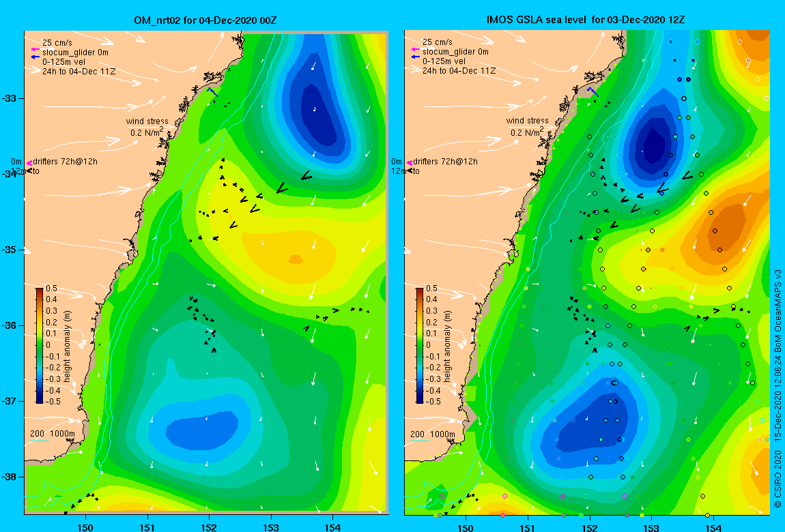785x532 pixels.
Task: Click the height anomaly color bar in left map
Action: [40, 346]
